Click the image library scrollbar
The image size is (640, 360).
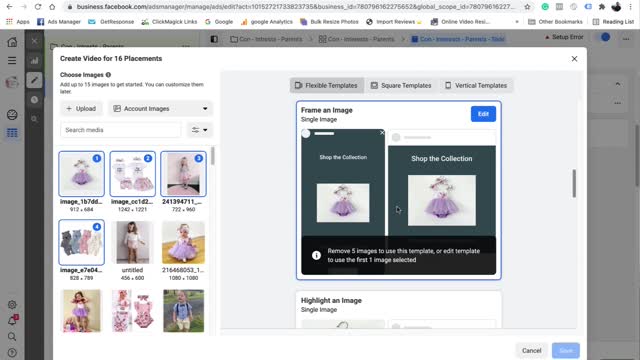[x=213, y=156]
